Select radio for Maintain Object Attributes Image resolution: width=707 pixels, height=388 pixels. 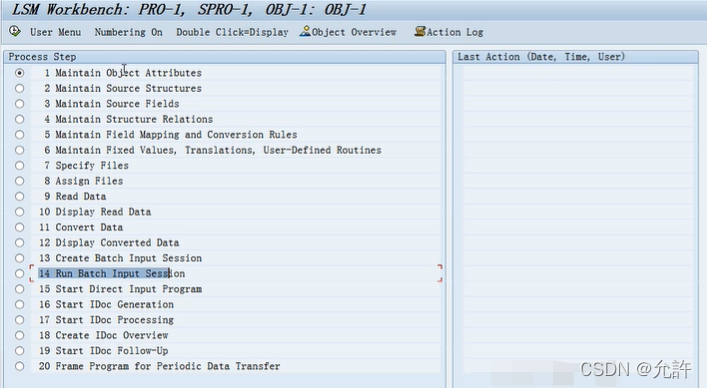pos(19,73)
